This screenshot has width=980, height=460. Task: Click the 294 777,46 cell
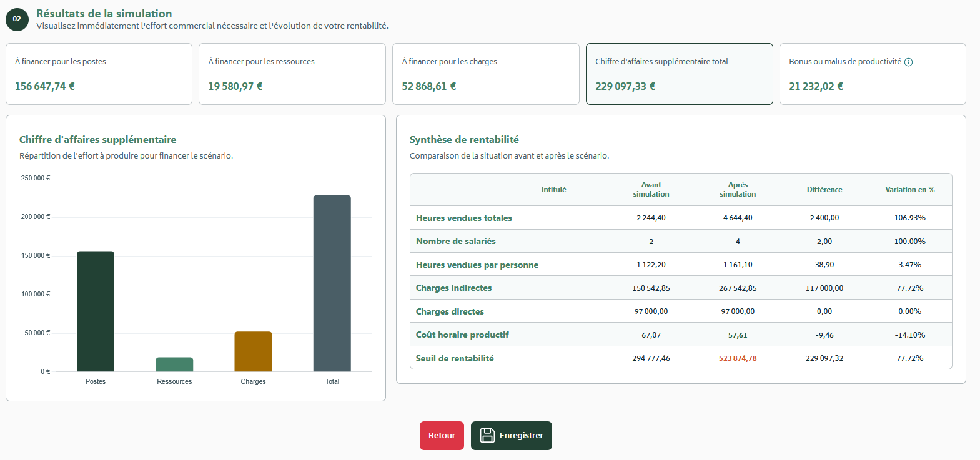(651, 358)
